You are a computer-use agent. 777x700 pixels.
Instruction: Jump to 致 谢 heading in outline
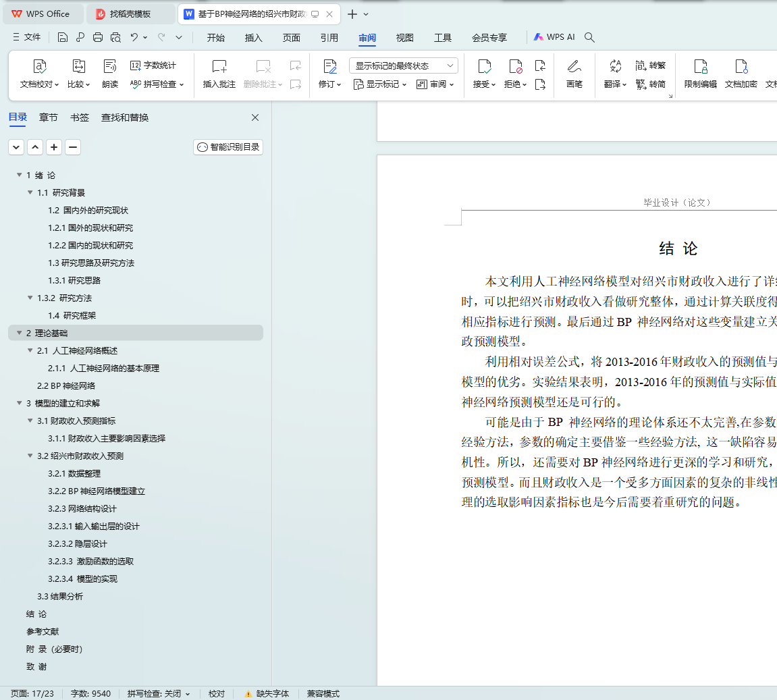36,666
